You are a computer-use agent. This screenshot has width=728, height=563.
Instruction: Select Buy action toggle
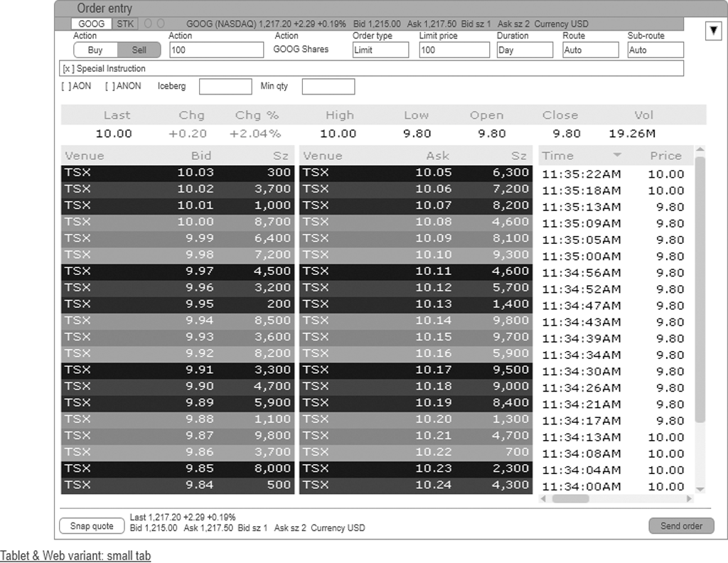coord(95,50)
